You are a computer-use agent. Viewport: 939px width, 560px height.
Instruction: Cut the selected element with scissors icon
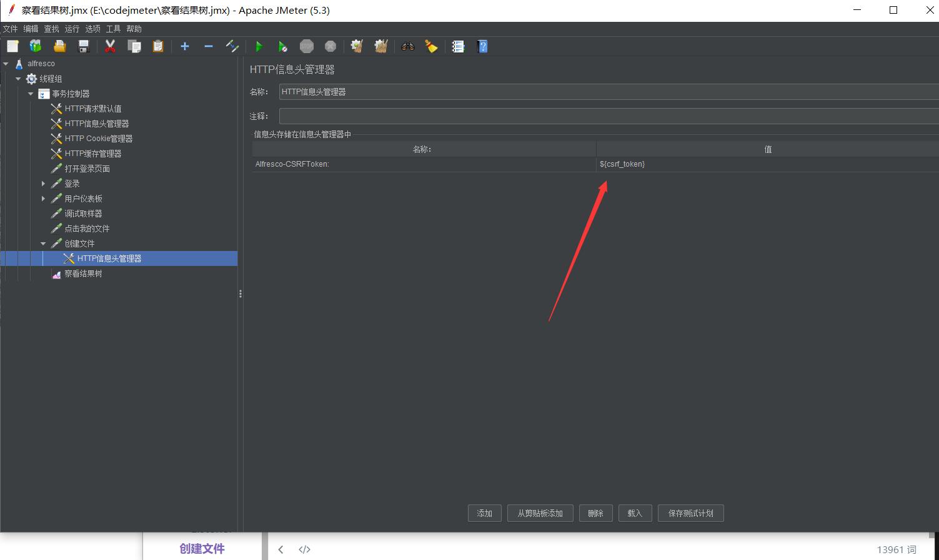[x=111, y=46]
